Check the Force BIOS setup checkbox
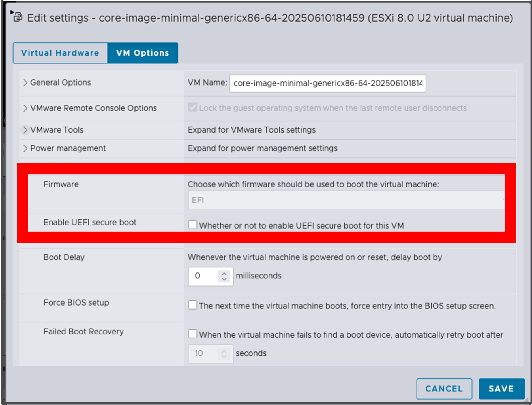This screenshot has width=532, height=405. point(192,305)
